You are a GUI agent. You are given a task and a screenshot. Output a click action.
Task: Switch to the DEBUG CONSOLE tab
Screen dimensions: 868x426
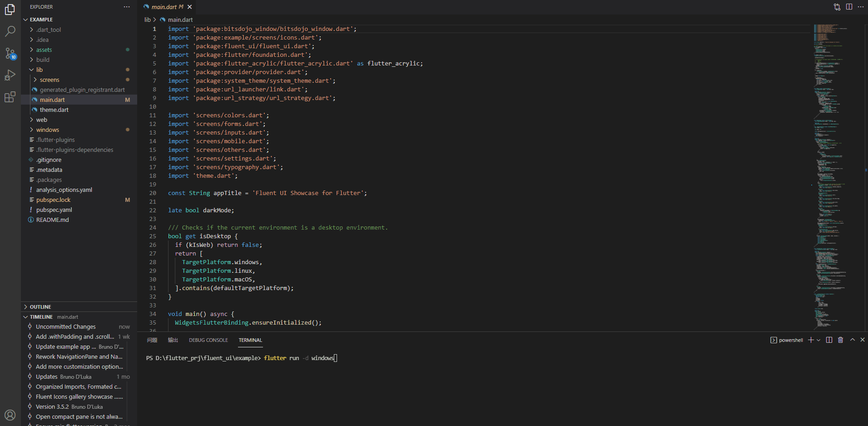coord(208,340)
